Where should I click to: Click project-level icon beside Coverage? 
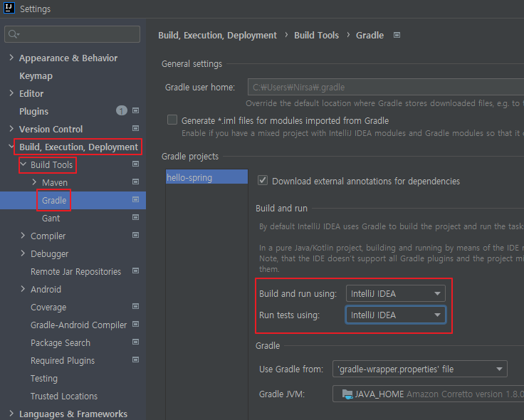(x=135, y=306)
